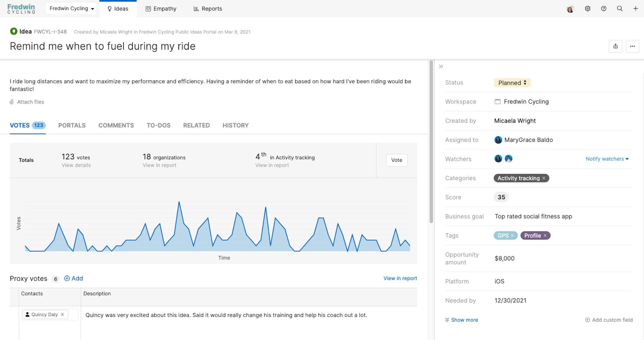Switch to the Comments tab
Screen dimensions: 644x340
pos(116,125)
